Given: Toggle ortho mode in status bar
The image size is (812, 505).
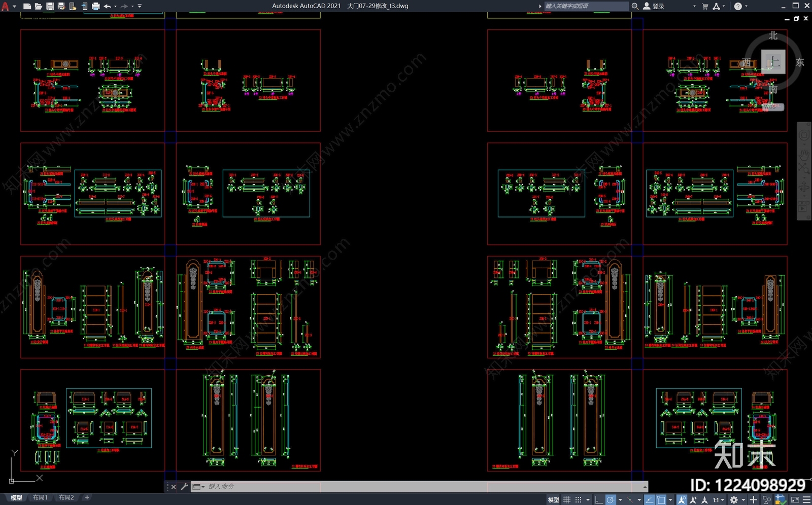Looking at the screenshot, I should (599, 500).
